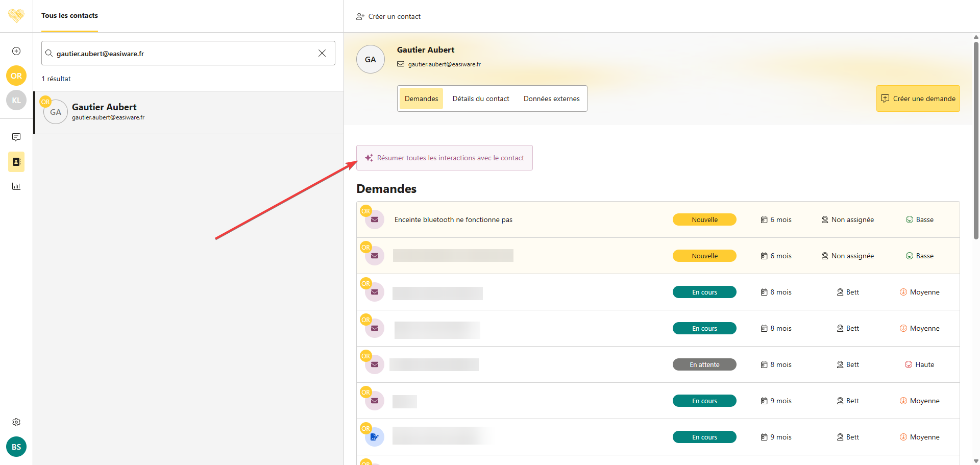This screenshot has height=465, width=980.
Task: Switch to Données externes tab
Action: pyautogui.click(x=551, y=99)
